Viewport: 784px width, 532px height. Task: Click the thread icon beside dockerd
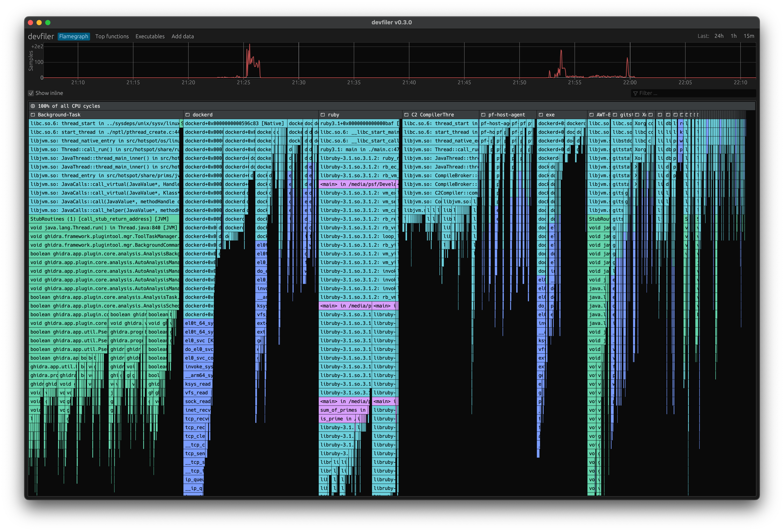coord(188,115)
